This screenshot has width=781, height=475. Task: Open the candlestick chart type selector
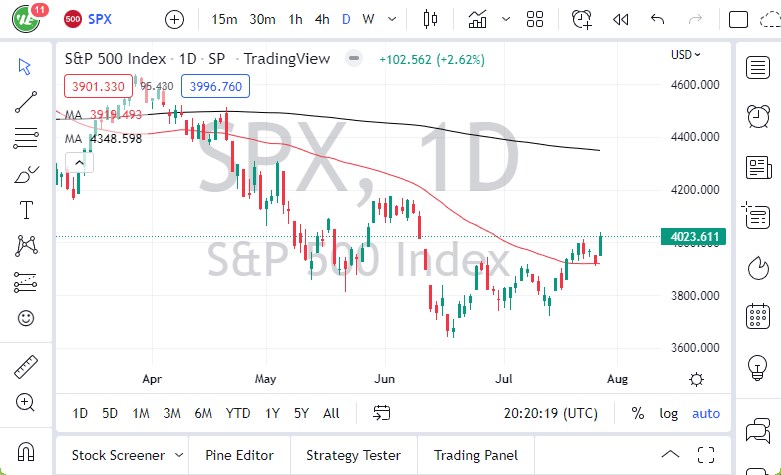point(431,19)
